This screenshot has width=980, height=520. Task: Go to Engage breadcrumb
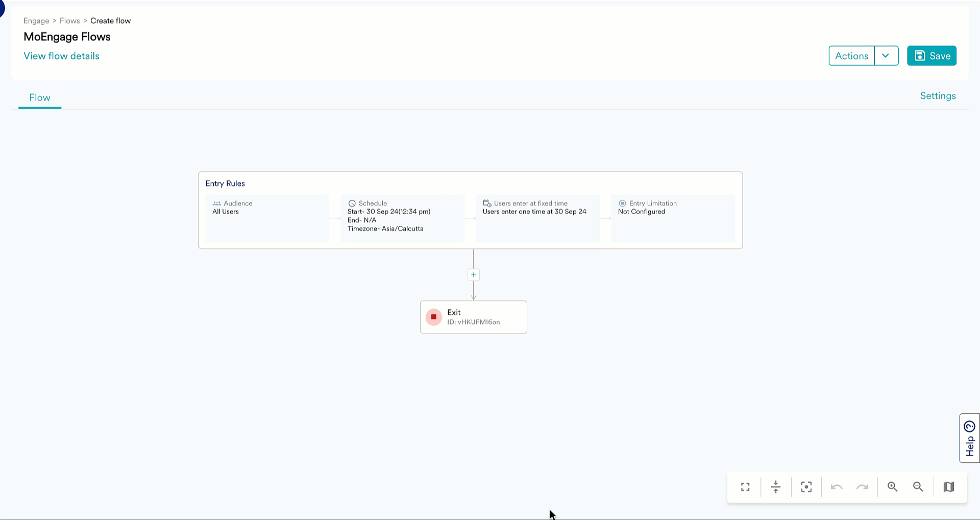tap(36, 21)
